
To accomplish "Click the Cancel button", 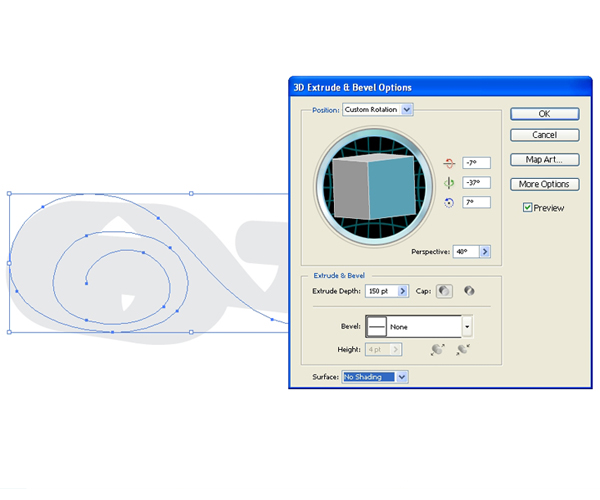I will tap(545, 135).
